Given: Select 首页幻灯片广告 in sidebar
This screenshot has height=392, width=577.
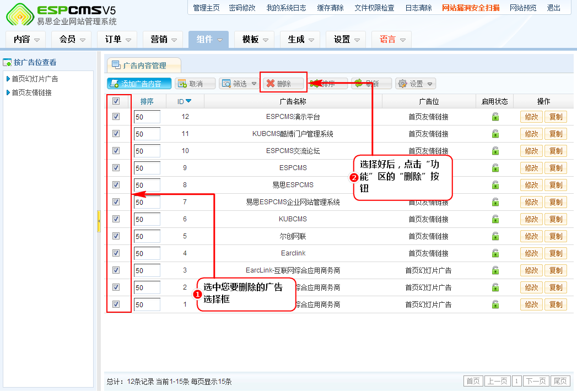Looking at the screenshot, I should coord(35,79).
